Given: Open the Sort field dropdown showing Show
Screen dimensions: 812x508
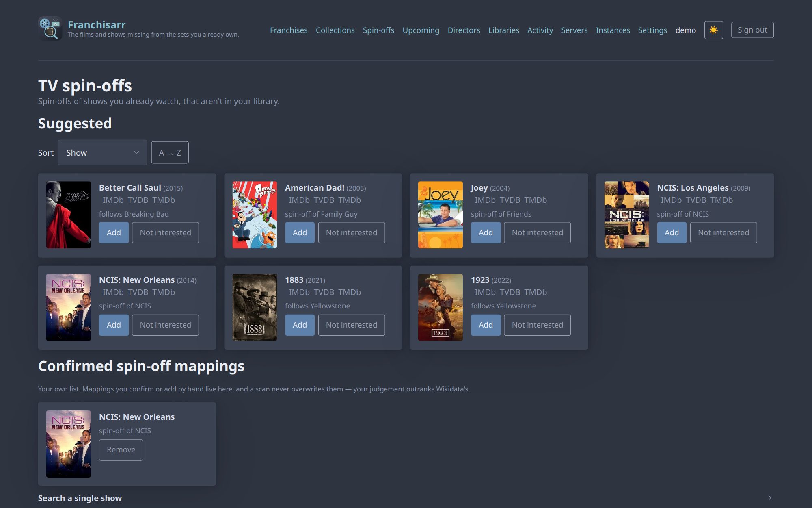Looking at the screenshot, I should tap(102, 152).
